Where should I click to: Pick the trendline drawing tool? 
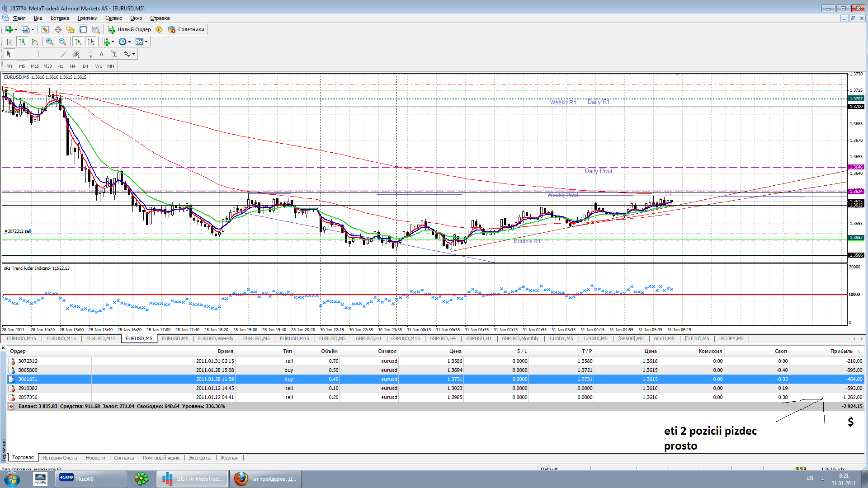64,54
